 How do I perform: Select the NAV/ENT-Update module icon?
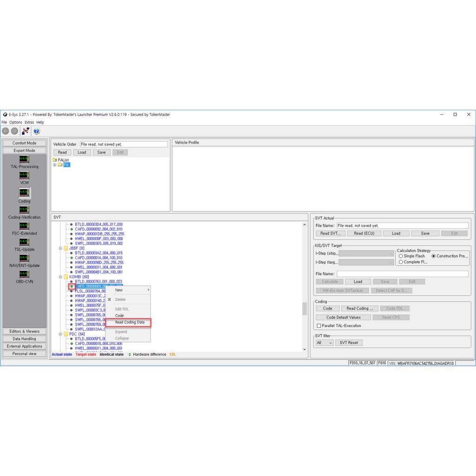point(24,258)
